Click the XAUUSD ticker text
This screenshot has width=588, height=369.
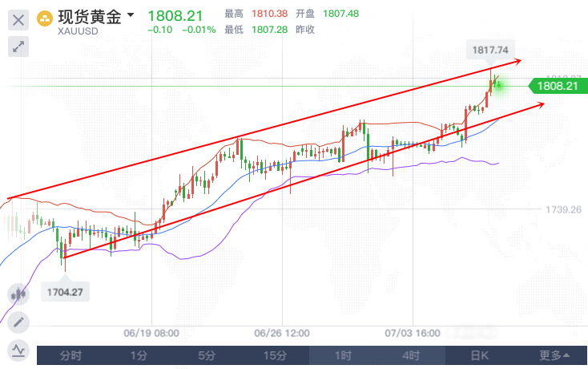click(76, 30)
